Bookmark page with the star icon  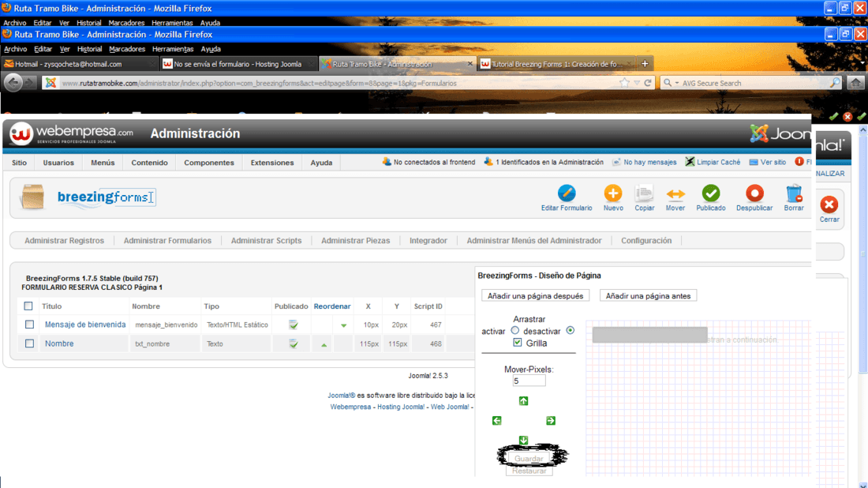click(624, 83)
